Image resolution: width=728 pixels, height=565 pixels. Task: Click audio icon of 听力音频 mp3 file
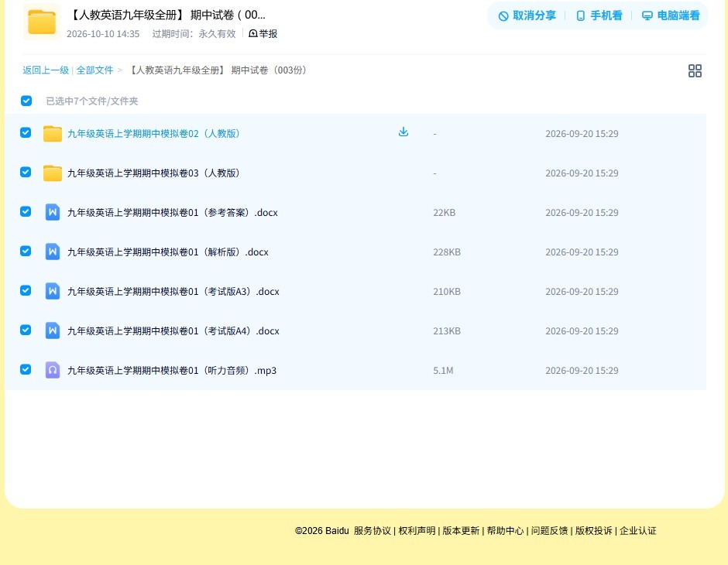click(x=53, y=370)
